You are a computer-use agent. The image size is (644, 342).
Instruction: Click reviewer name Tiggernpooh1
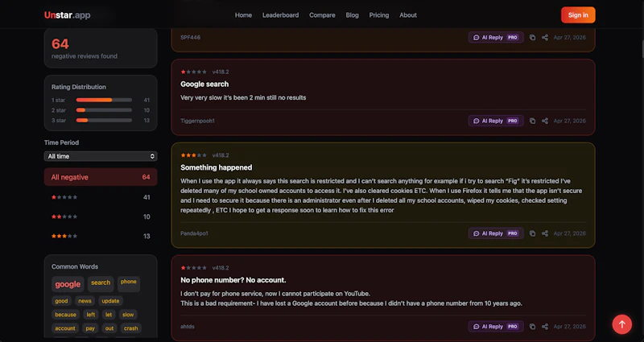tap(197, 121)
